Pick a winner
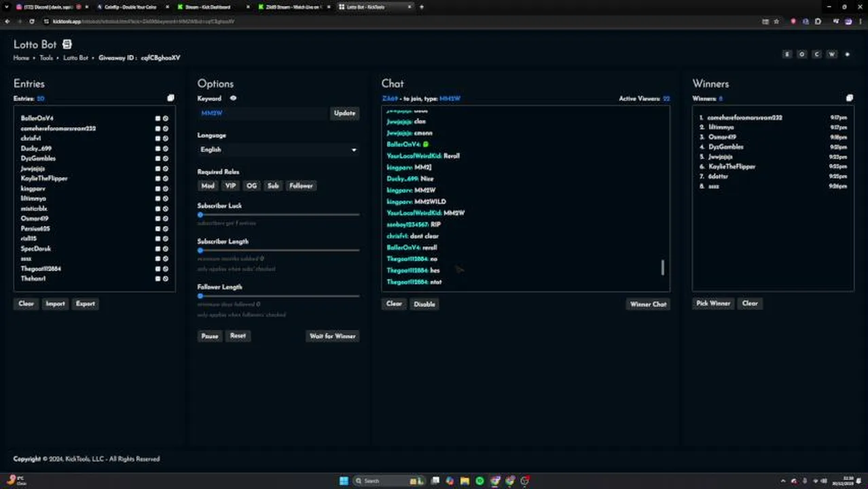Image resolution: width=868 pixels, height=489 pixels. click(713, 304)
